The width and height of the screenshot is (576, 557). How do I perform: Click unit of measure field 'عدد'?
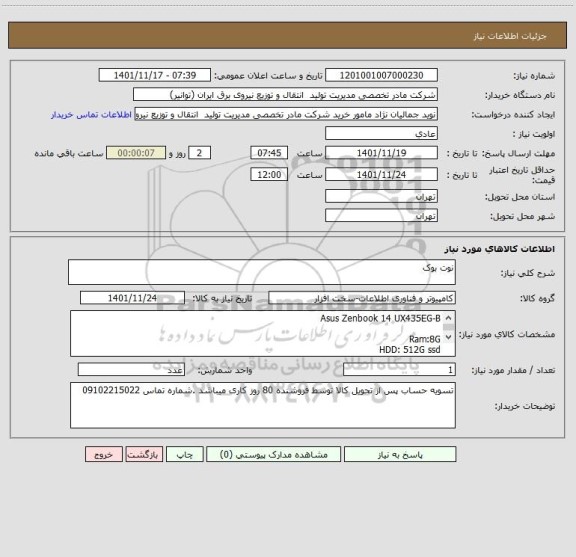point(131,370)
